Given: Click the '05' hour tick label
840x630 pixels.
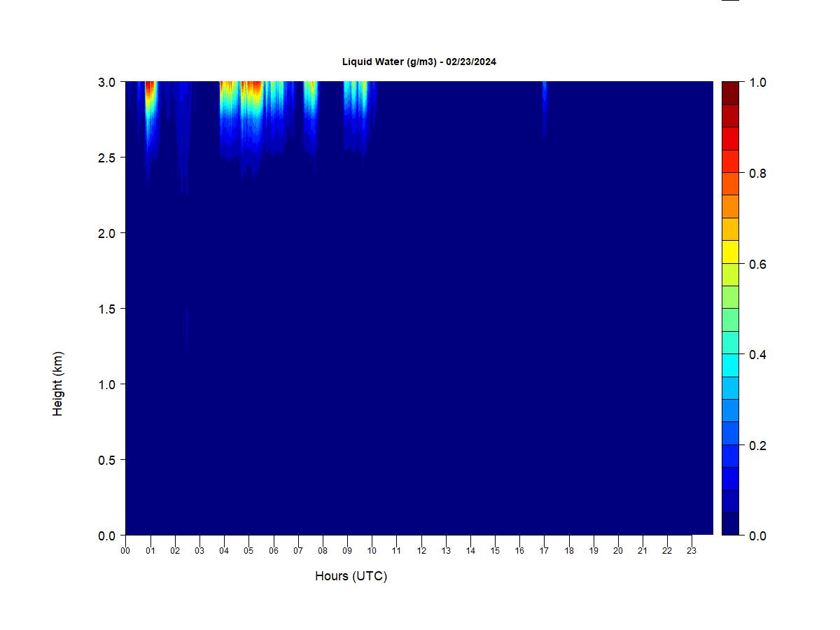Looking at the screenshot, I should pos(248,551).
